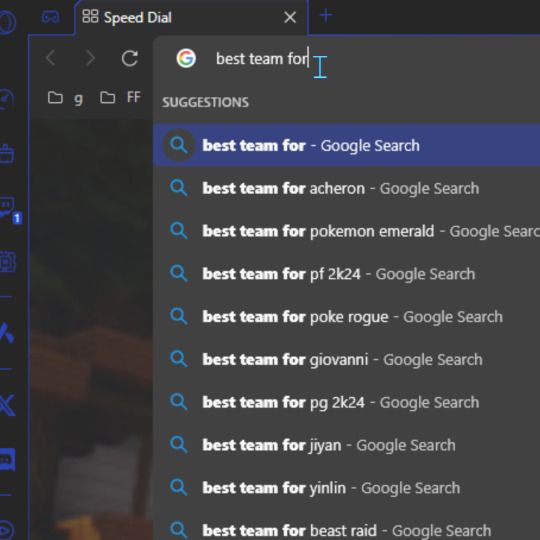The width and height of the screenshot is (540, 540).
Task: Pick the 'best team for beast raid' suggestion
Action: pyautogui.click(x=346, y=526)
